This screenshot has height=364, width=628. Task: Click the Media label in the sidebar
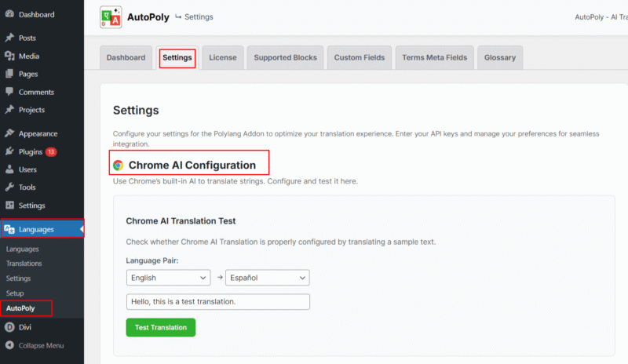(29, 56)
